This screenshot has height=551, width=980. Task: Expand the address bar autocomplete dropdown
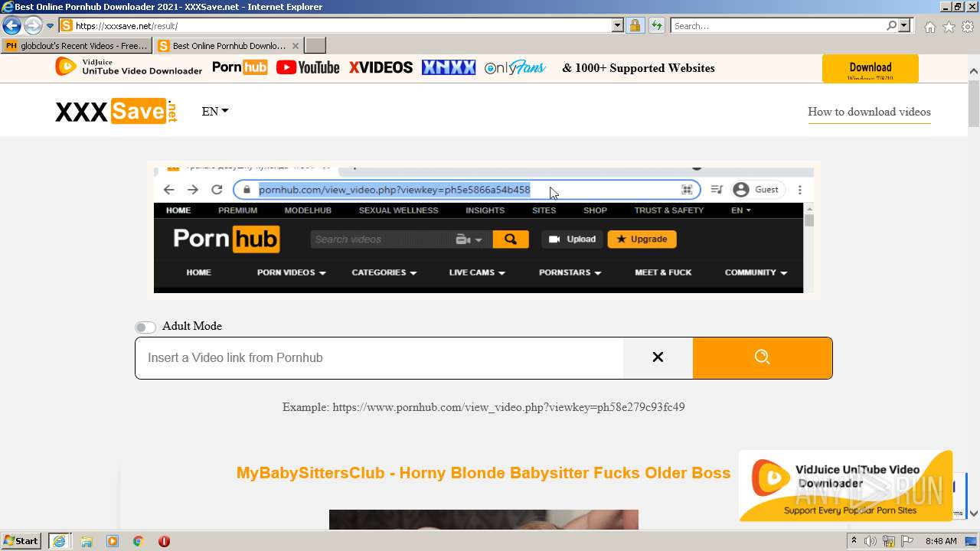(618, 26)
